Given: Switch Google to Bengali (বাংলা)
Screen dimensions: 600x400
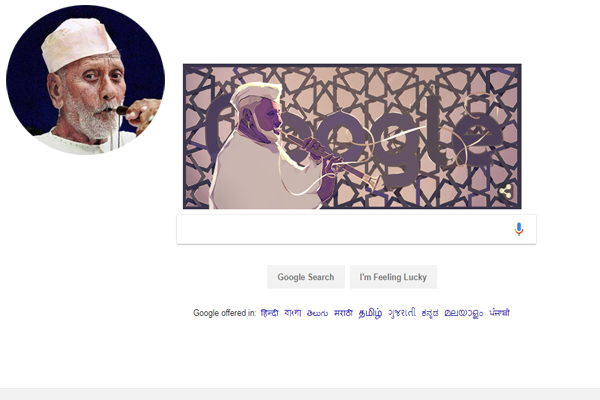Looking at the screenshot, I should click(293, 313).
